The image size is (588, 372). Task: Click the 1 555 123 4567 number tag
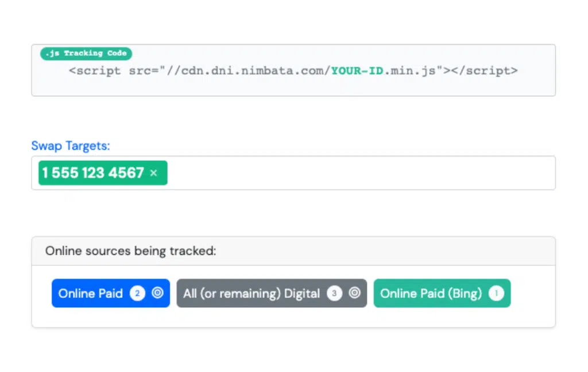pyautogui.click(x=93, y=173)
